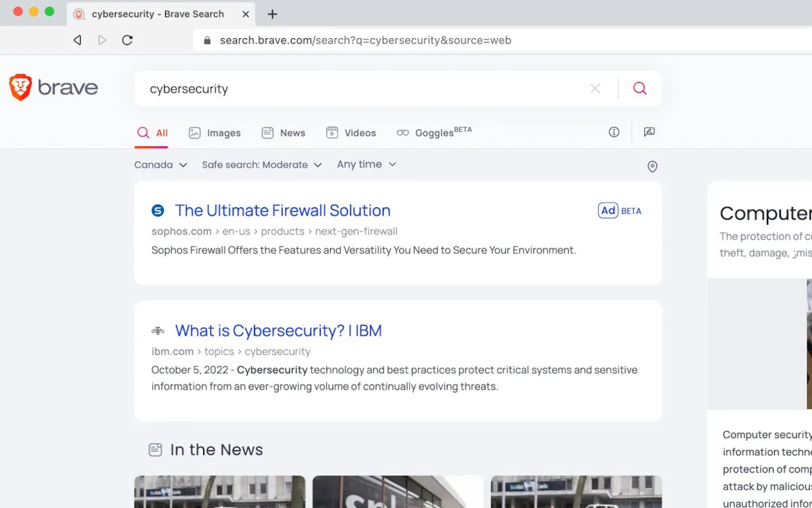Open the first In the News thumbnail

coord(220,492)
